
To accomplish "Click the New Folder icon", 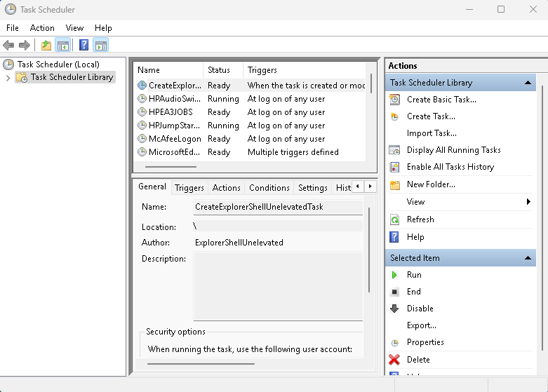I will 394,184.
